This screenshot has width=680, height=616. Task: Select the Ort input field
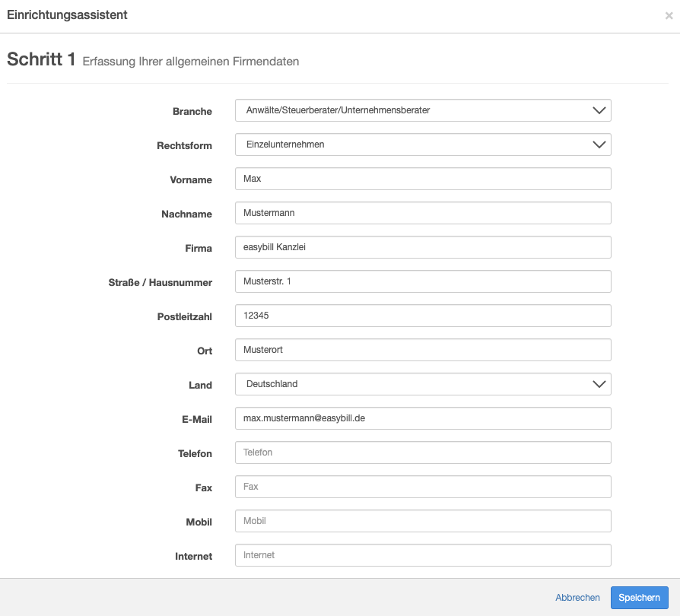click(x=422, y=350)
